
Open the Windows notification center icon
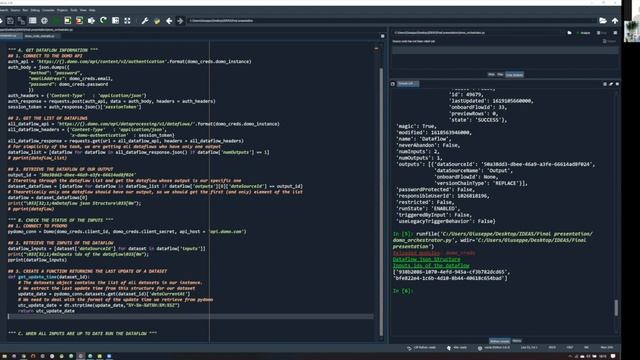(613, 356)
